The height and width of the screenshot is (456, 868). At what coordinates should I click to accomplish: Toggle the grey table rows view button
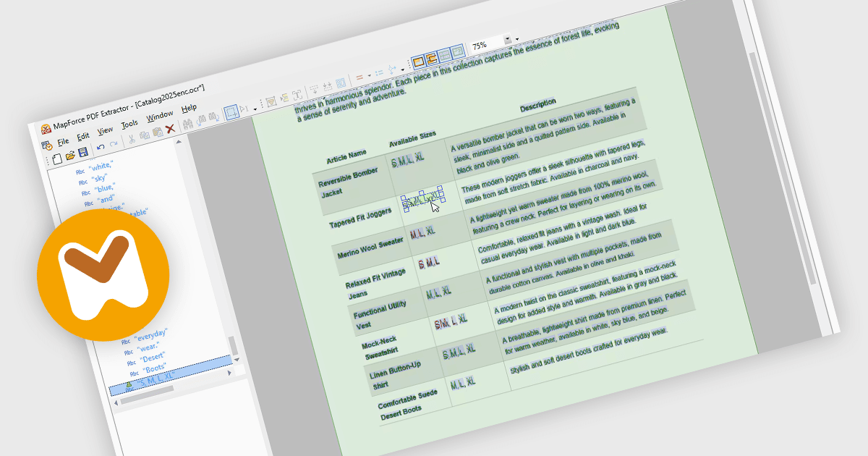tap(444, 55)
